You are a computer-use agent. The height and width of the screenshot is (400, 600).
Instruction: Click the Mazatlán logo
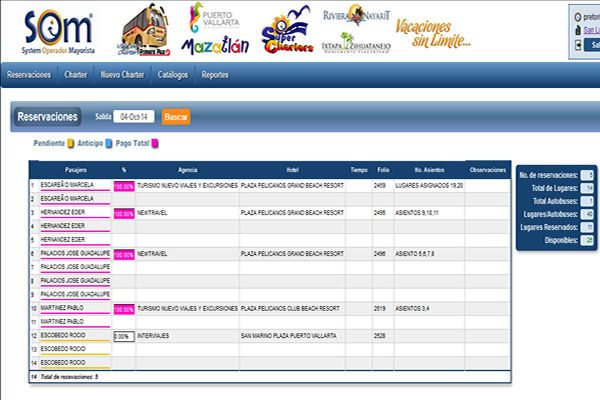(x=213, y=45)
